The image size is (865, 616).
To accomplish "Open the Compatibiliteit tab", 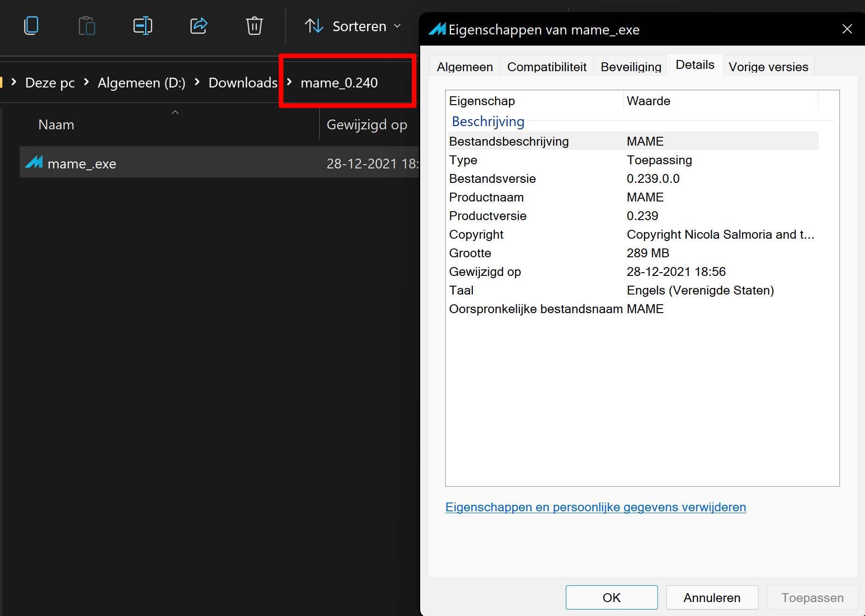I will 546,67.
